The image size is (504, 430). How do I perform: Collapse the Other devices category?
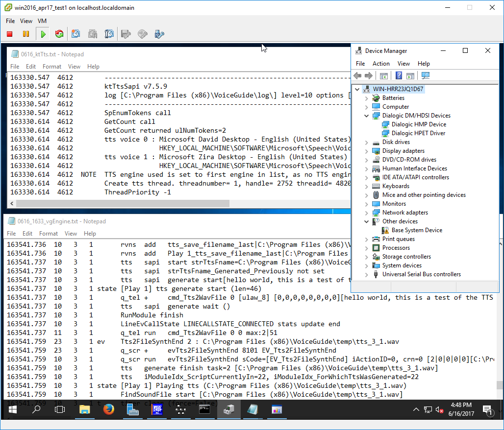pyautogui.click(x=366, y=221)
